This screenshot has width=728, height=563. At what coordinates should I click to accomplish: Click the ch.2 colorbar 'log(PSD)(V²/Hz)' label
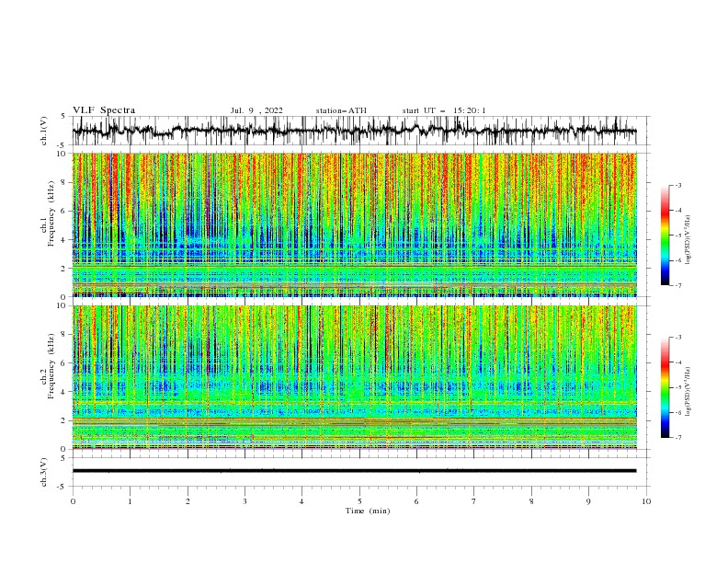point(688,392)
